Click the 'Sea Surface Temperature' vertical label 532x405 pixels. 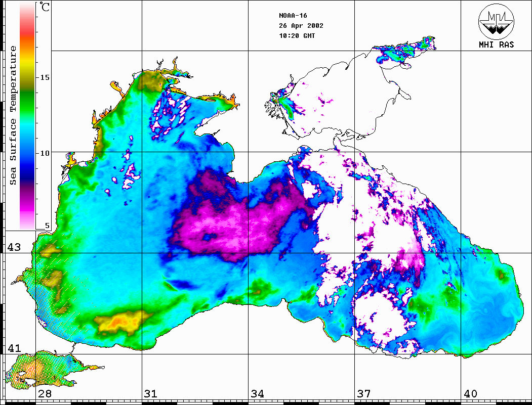[x=13, y=115]
